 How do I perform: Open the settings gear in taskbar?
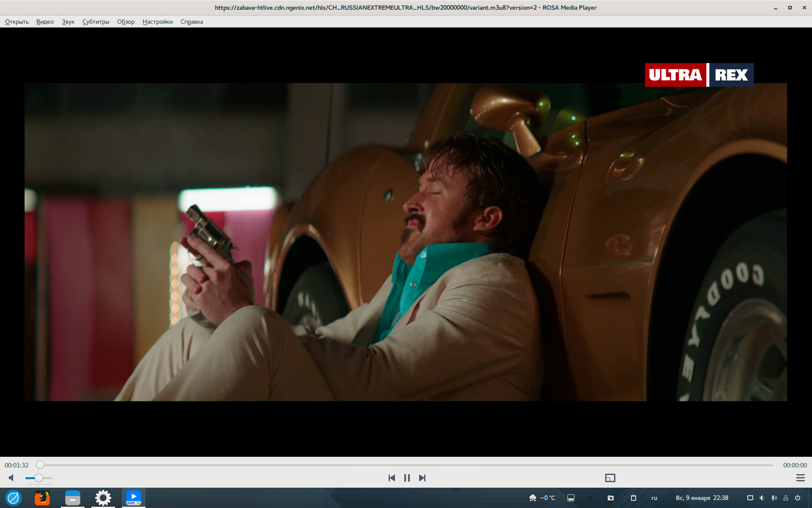click(x=103, y=498)
